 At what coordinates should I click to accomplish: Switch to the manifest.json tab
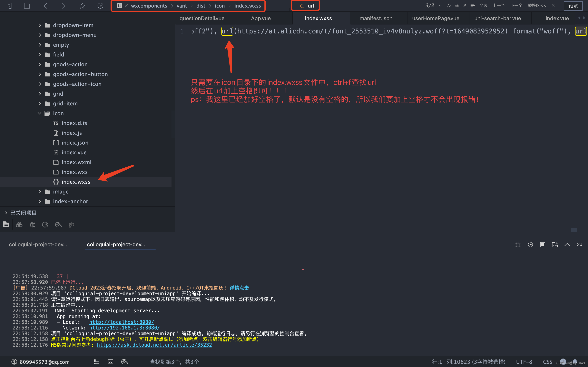point(376,18)
